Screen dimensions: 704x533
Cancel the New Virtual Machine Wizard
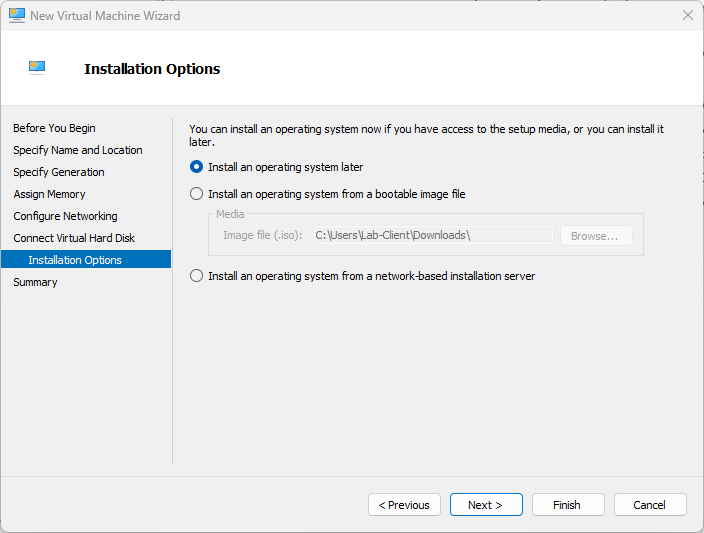tap(649, 505)
